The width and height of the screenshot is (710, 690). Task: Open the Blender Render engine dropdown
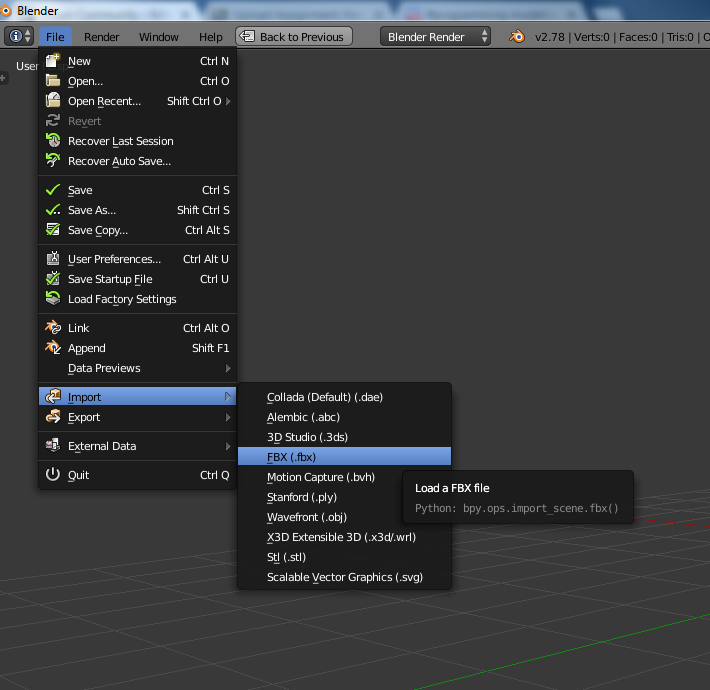(435, 37)
